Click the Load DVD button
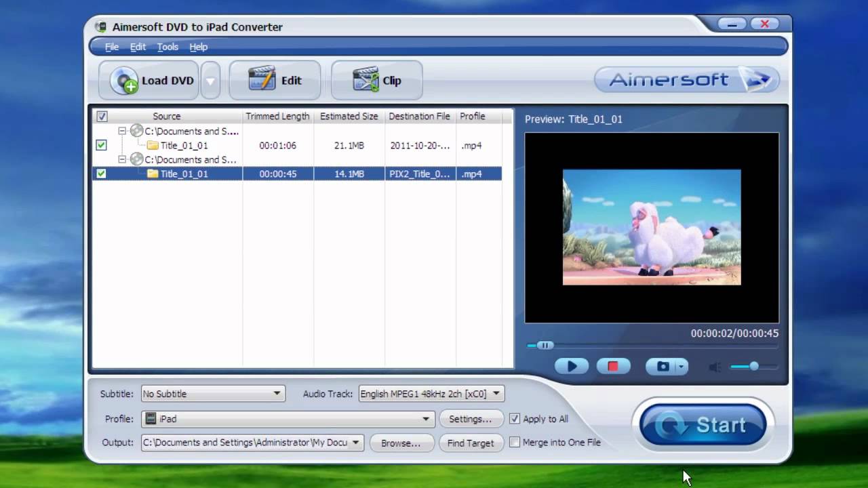This screenshot has width=868, height=488. (x=150, y=80)
